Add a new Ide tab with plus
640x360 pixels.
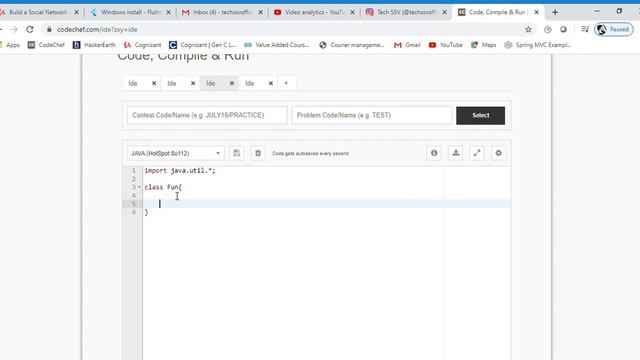coord(286,83)
